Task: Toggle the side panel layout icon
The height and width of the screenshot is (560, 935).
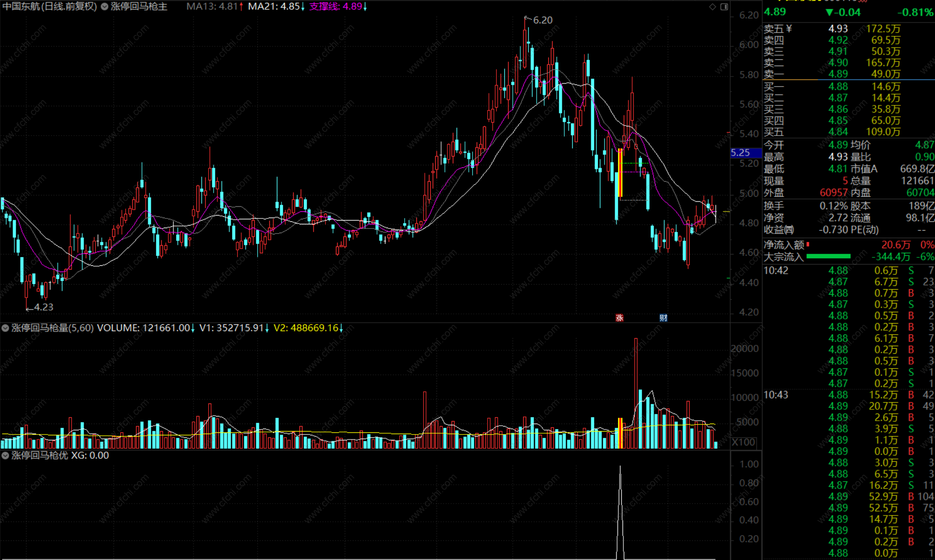Action: coord(724,7)
